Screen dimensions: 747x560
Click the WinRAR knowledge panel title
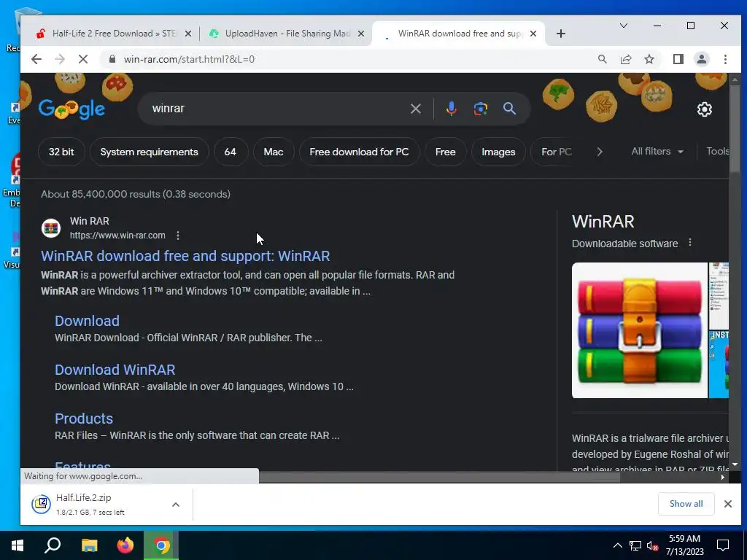coord(603,222)
